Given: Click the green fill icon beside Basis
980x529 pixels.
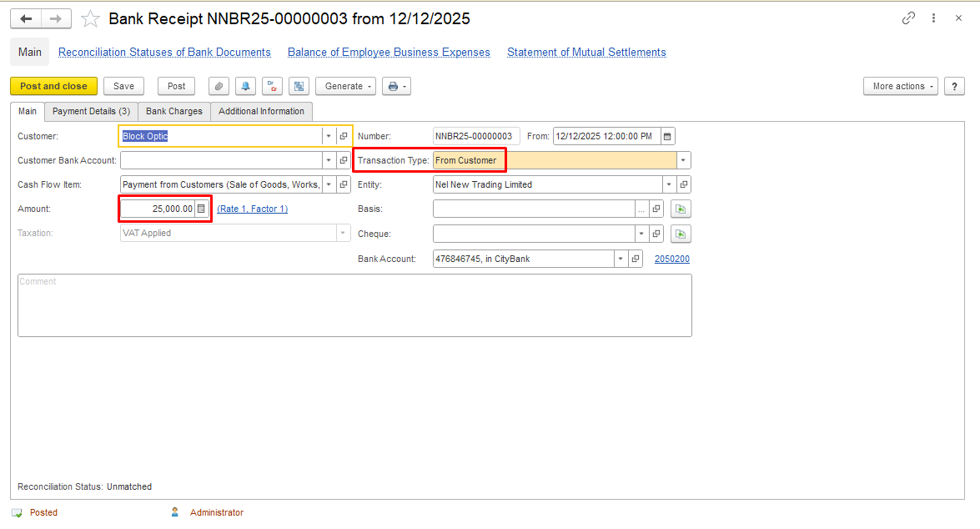Looking at the screenshot, I should 681,209.
